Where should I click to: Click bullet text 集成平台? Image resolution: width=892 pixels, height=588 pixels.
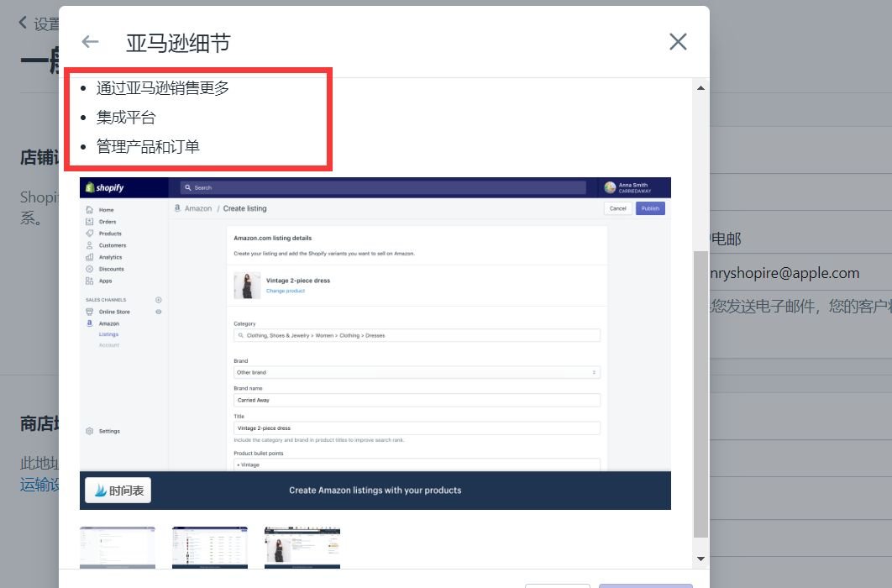click(x=126, y=118)
